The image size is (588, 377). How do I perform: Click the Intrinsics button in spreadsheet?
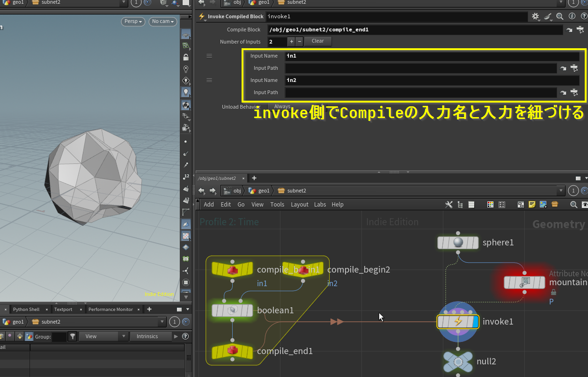pos(147,336)
